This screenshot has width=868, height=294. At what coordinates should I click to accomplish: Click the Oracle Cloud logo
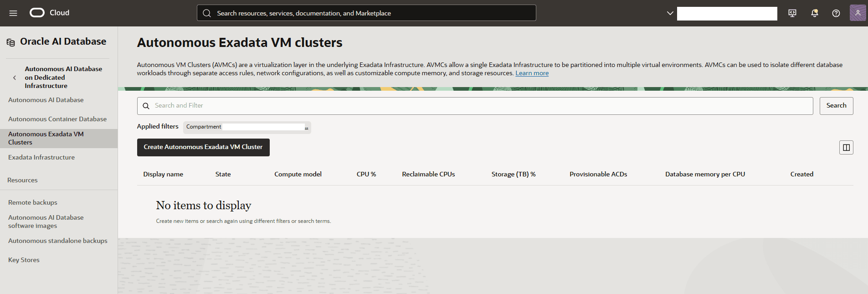(x=49, y=13)
